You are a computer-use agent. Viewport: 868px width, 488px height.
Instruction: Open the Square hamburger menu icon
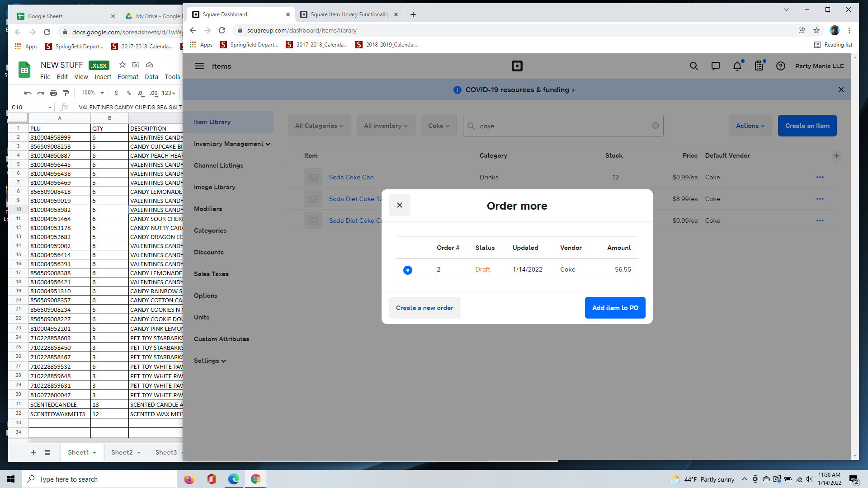pyautogui.click(x=199, y=66)
